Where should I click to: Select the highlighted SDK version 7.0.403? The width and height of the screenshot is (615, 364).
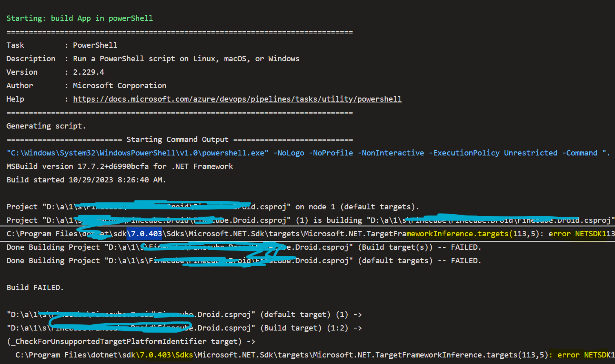tap(145, 233)
